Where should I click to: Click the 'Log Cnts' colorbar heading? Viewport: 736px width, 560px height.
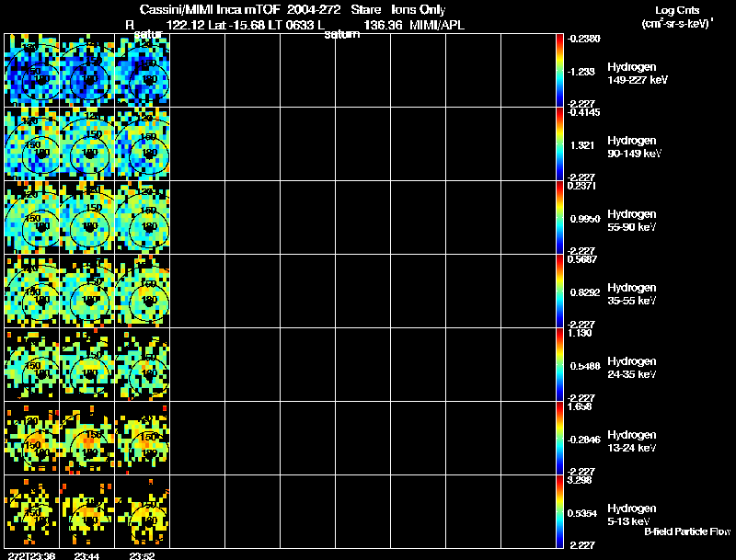click(677, 10)
